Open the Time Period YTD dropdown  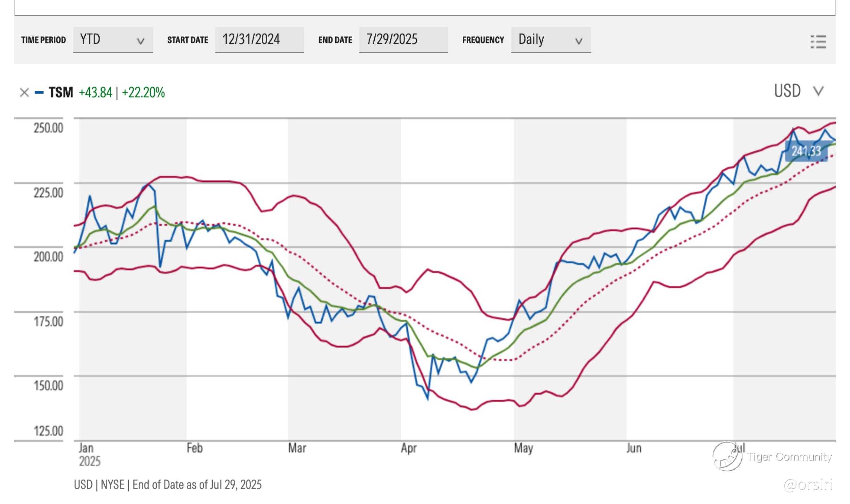(x=113, y=40)
